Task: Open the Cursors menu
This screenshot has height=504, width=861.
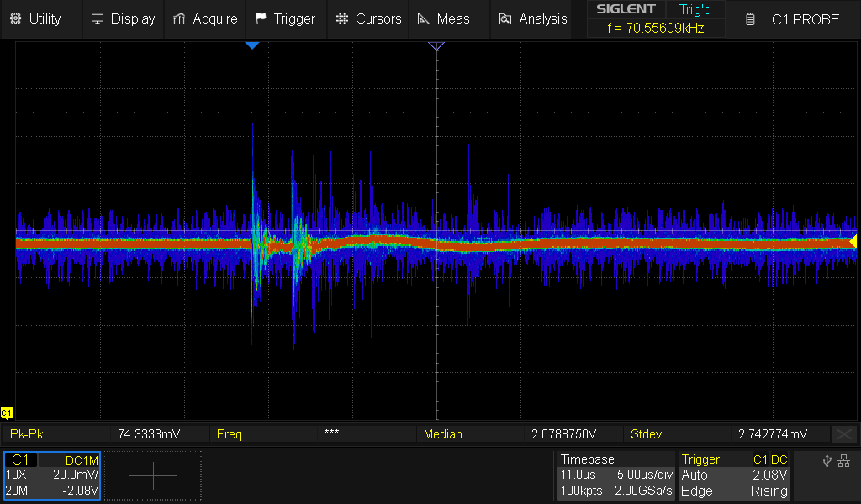Action: (x=368, y=18)
